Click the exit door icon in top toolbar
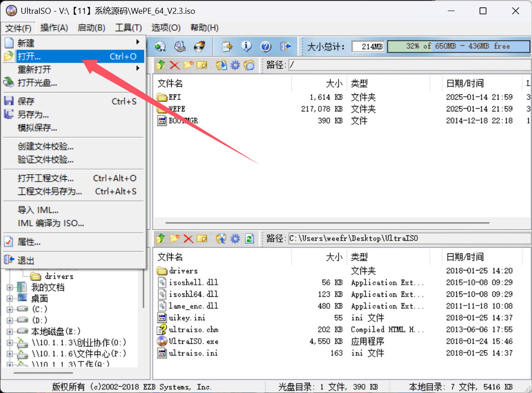Screen dimensions: 532x393 (285, 46)
